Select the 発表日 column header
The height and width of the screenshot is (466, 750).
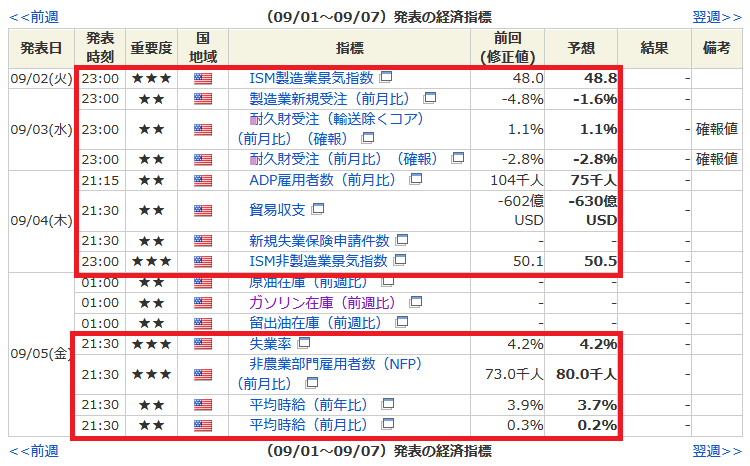(41, 48)
